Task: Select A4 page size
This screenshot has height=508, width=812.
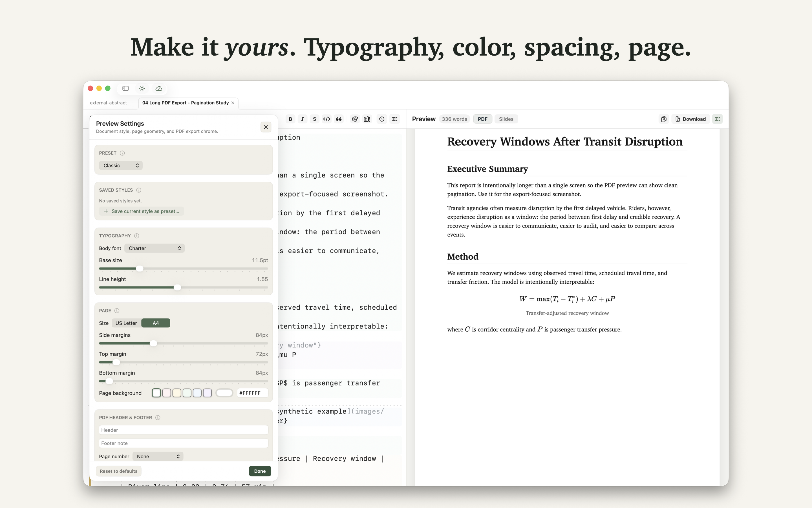Action: (156, 323)
